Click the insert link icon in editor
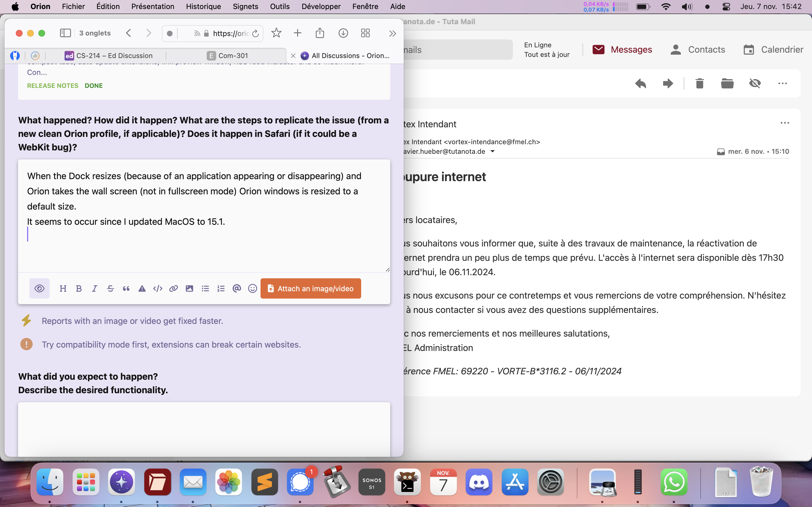The width and height of the screenshot is (812, 507). coord(173,288)
